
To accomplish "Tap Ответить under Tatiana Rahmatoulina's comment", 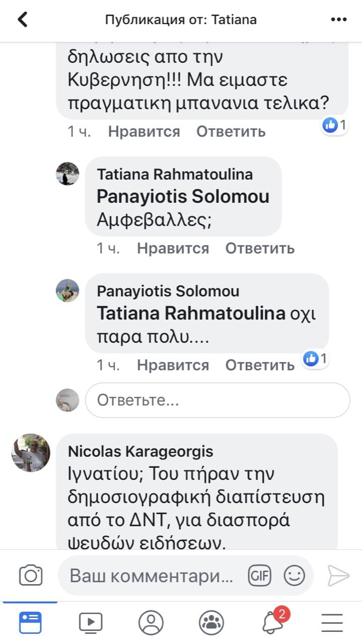I will click(260, 248).
